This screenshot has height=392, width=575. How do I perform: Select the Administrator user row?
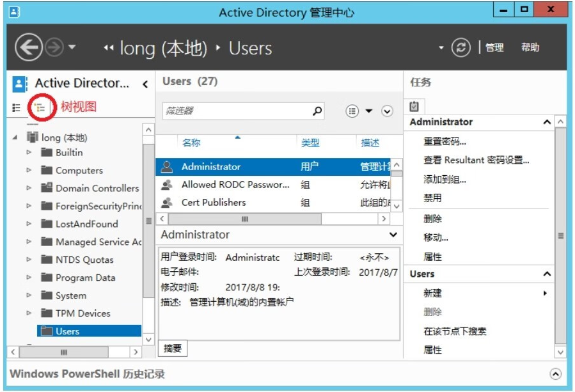coord(273,167)
